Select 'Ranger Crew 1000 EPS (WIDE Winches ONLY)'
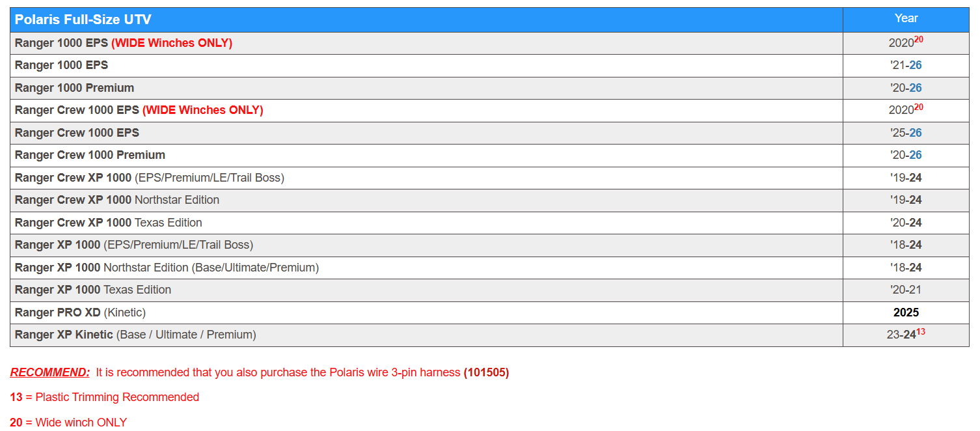The width and height of the screenshot is (980, 431). pyautogui.click(x=489, y=110)
